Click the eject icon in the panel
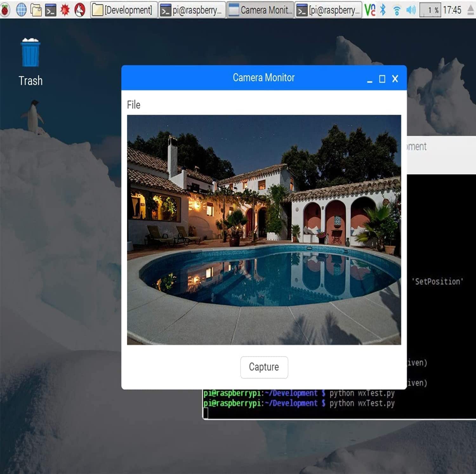The height and width of the screenshot is (474, 476). [x=471, y=10]
